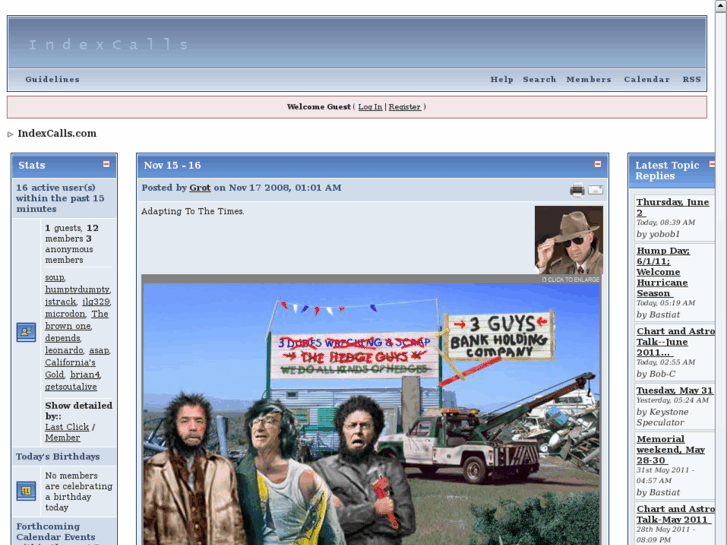This screenshot has height=545, width=727.
Task: Open poster Grot's profile link
Action: (200, 188)
